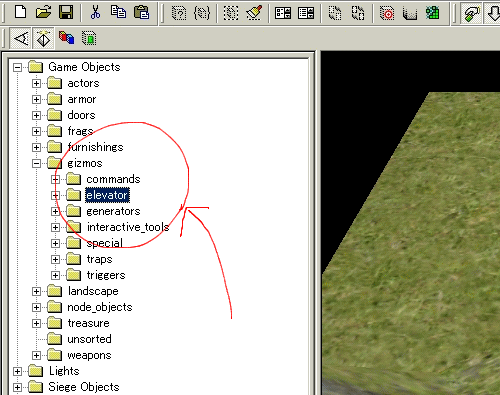Viewport: 500px width, 395px height.
Task: Select the highlighted elevator item
Action: (107, 195)
